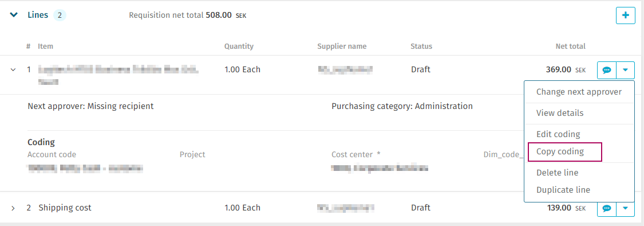This screenshot has height=226, width=644.
Task: Select Change next approver menu option
Action: (x=579, y=92)
